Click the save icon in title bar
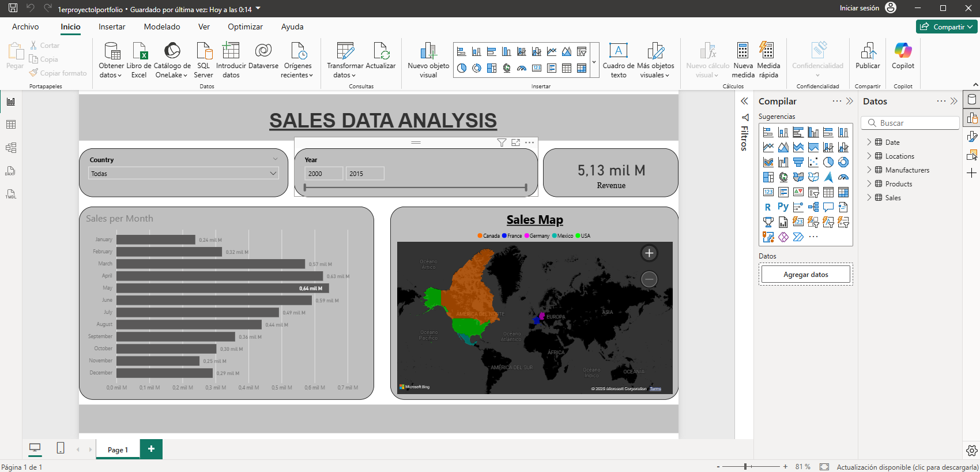The image size is (980, 472). click(13, 8)
